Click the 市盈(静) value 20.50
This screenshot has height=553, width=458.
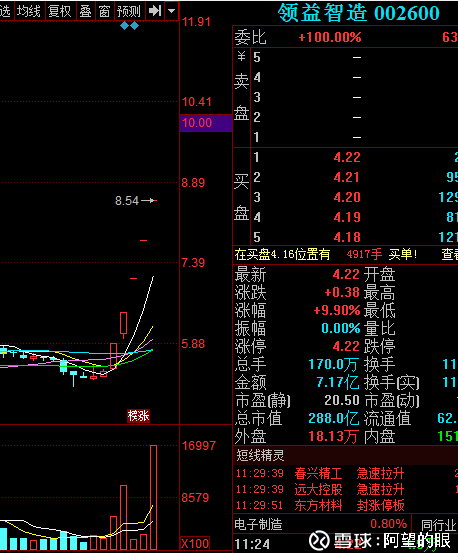[342, 400]
